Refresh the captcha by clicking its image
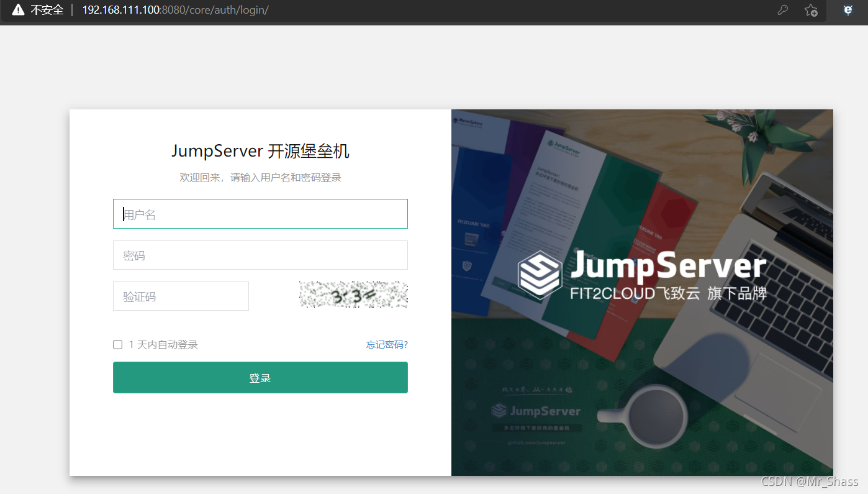868x494 pixels. (353, 295)
